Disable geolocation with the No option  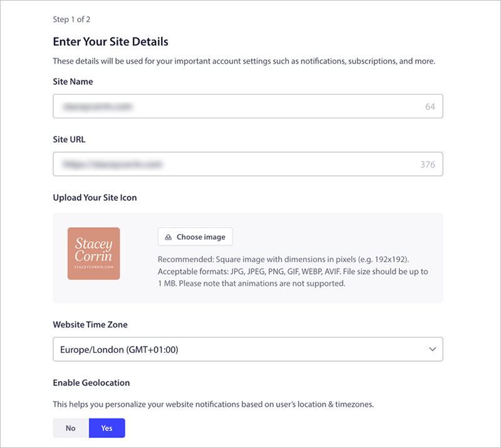click(71, 428)
